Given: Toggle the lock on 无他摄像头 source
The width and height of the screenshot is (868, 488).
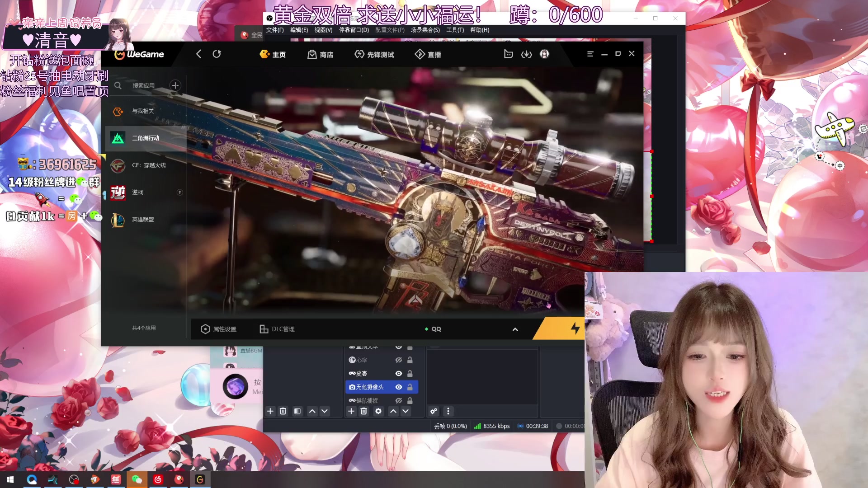Looking at the screenshot, I should (x=410, y=387).
